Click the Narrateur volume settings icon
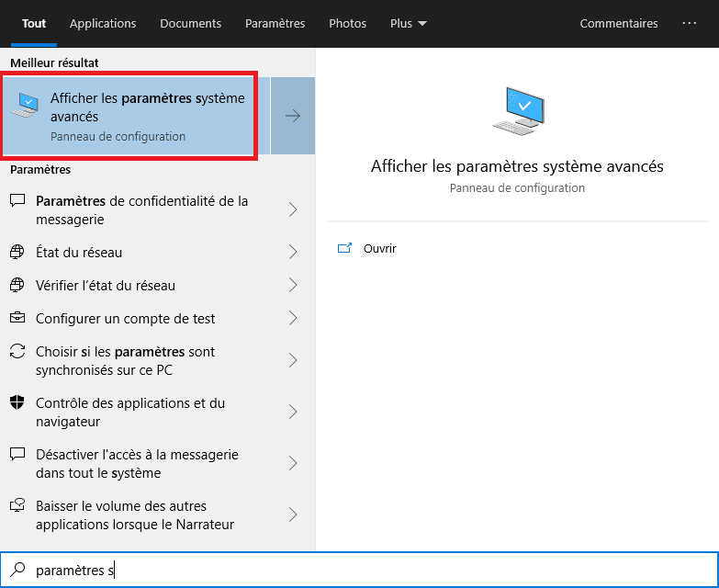This screenshot has width=719, height=588. (x=17, y=506)
